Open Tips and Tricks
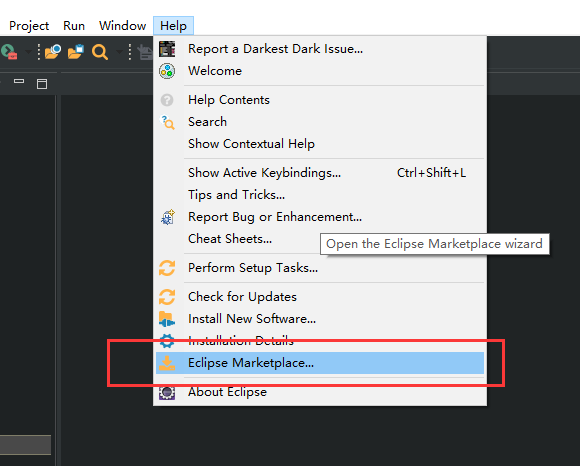The image size is (580, 466). [320, 195]
